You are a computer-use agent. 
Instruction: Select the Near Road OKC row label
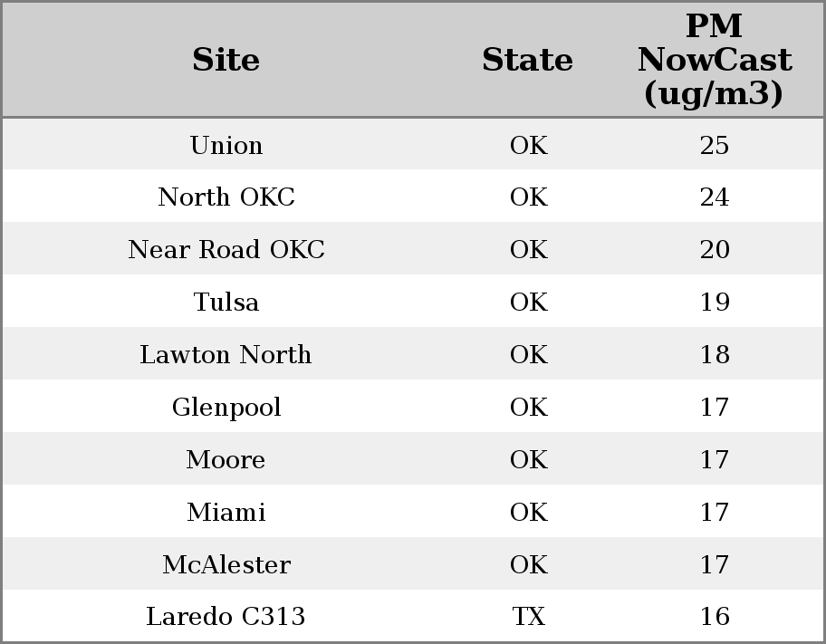(x=226, y=250)
